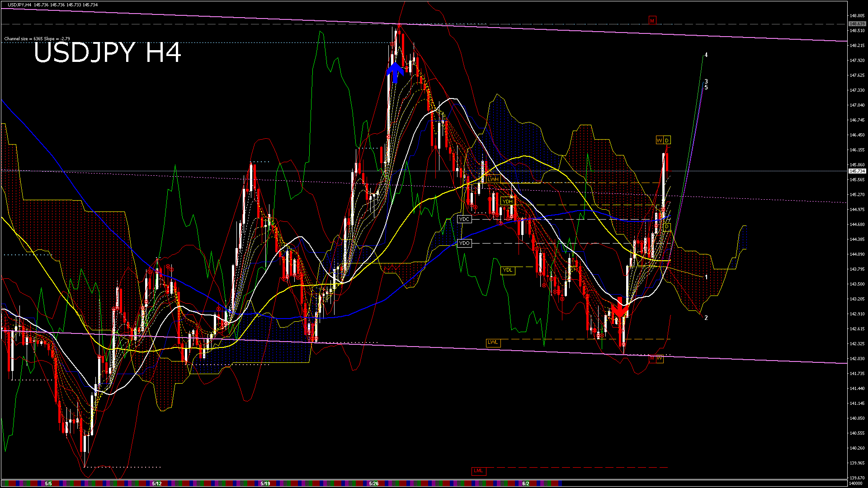Click the 5/5 date on the time axis
868x488 pixels.
click(48, 483)
